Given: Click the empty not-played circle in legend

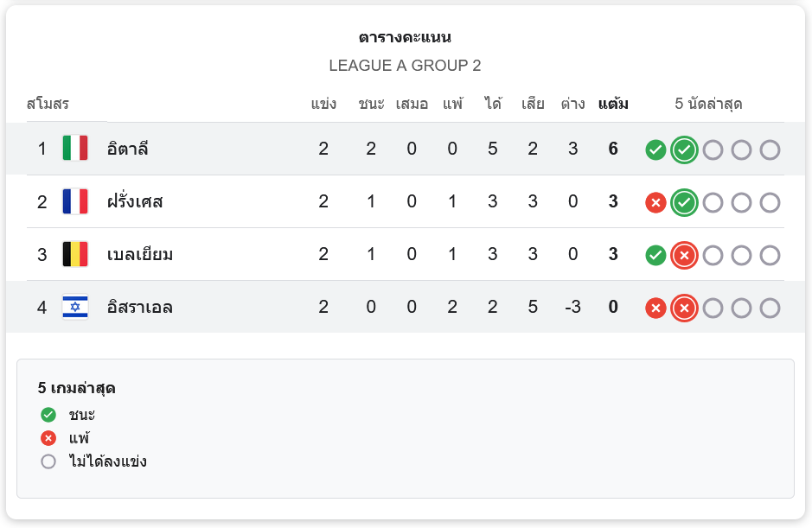Looking at the screenshot, I should [48, 461].
